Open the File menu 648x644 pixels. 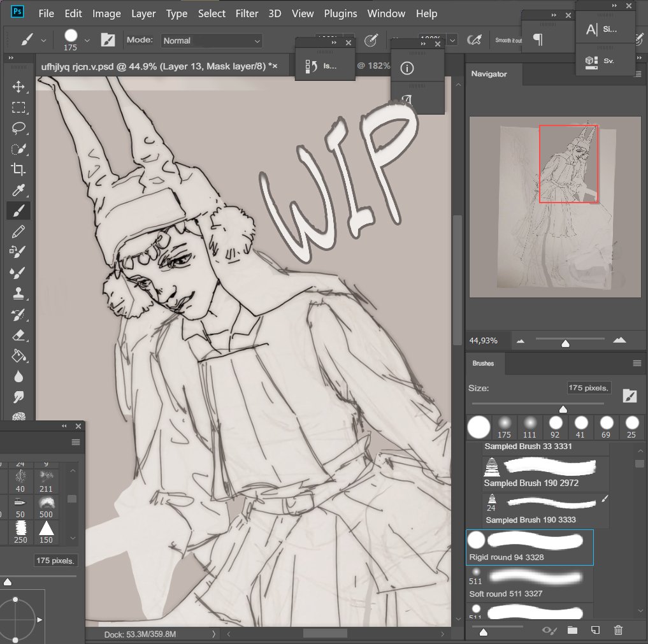[47, 13]
